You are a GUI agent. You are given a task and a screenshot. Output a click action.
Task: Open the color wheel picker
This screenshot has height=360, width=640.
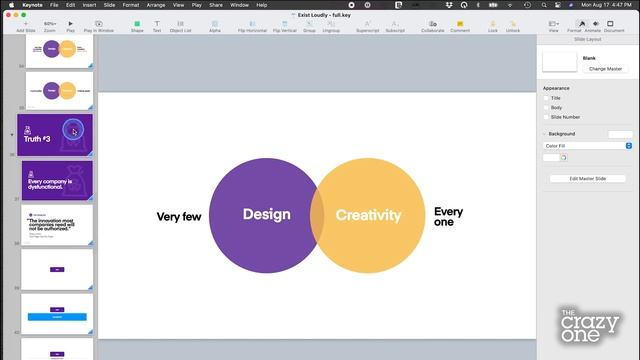pyautogui.click(x=564, y=158)
